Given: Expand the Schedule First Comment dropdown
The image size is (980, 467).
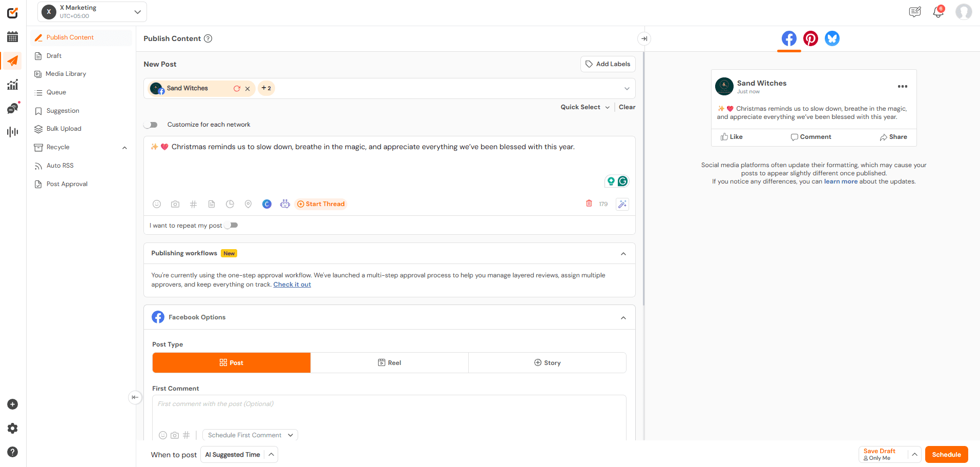Looking at the screenshot, I should [x=249, y=435].
